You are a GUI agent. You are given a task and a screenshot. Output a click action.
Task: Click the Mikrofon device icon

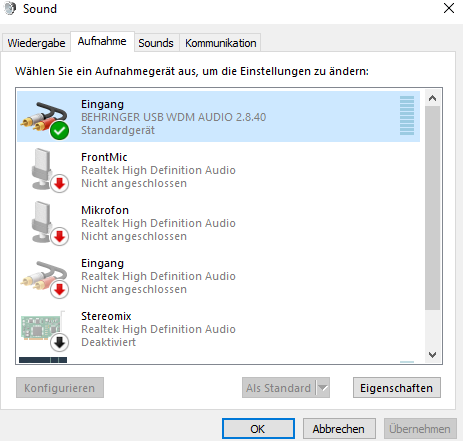(47, 224)
